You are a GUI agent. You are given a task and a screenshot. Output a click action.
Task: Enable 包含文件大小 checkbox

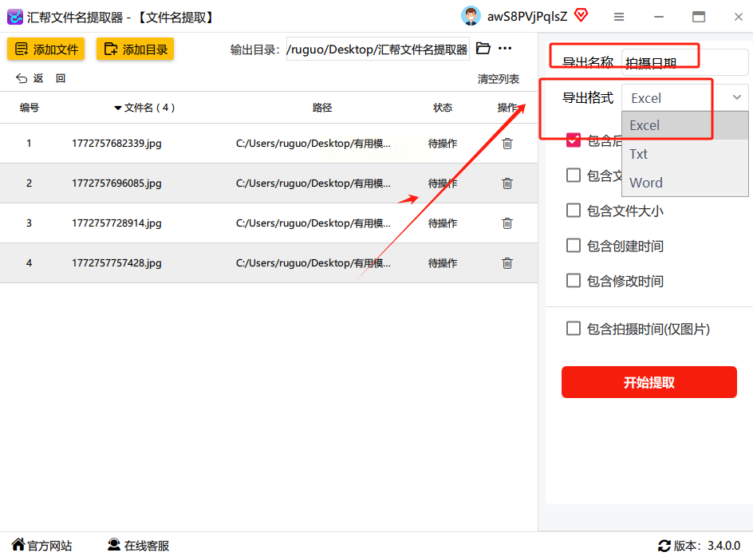pyautogui.click(x=574, y=211)
